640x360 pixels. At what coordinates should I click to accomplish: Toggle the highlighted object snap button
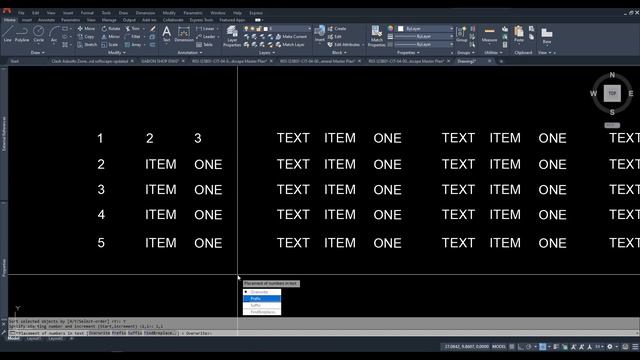coord(542,347)
